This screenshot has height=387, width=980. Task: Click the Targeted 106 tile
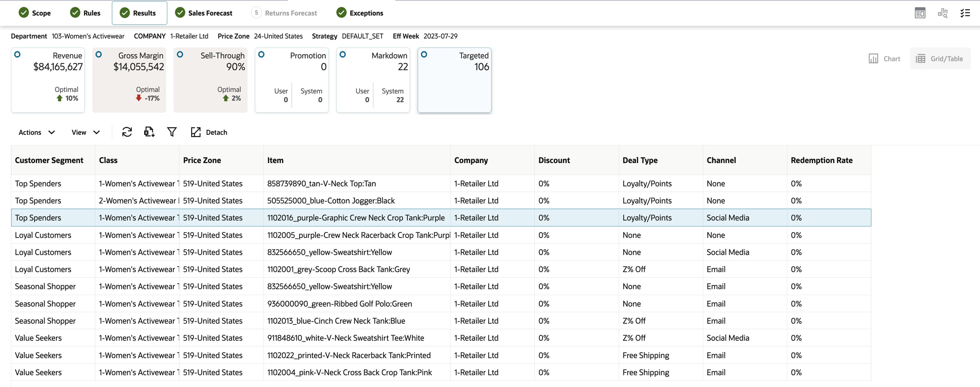click(454, 80)
